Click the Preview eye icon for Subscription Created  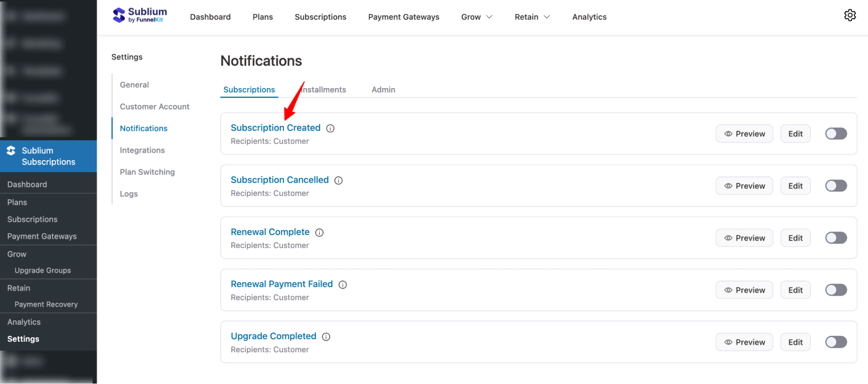pos(728,134)
